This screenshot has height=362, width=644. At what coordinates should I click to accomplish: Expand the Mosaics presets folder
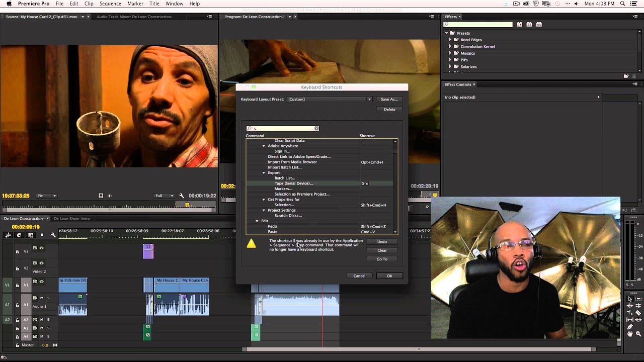point(450,53)
